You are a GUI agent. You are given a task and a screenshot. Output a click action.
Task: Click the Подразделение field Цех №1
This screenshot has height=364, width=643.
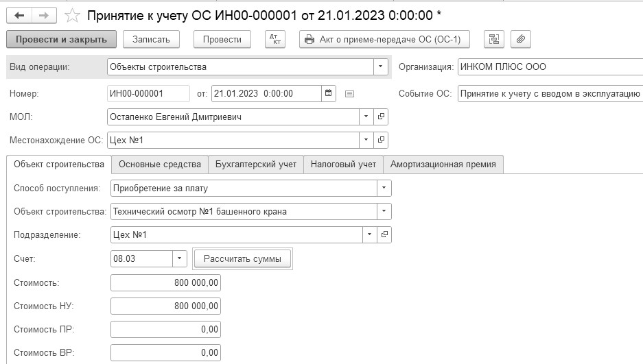[x=237, y=234]
